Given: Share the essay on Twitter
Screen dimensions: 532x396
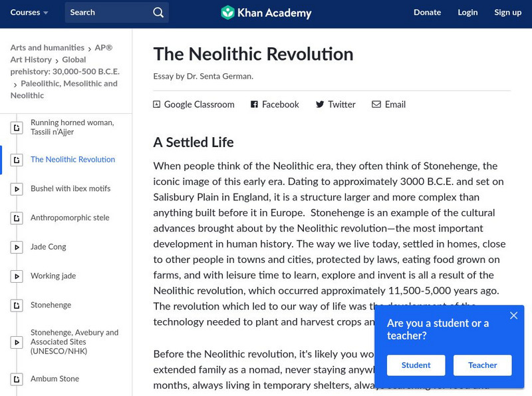Looking at the screenshot, I should coord(335,104).
